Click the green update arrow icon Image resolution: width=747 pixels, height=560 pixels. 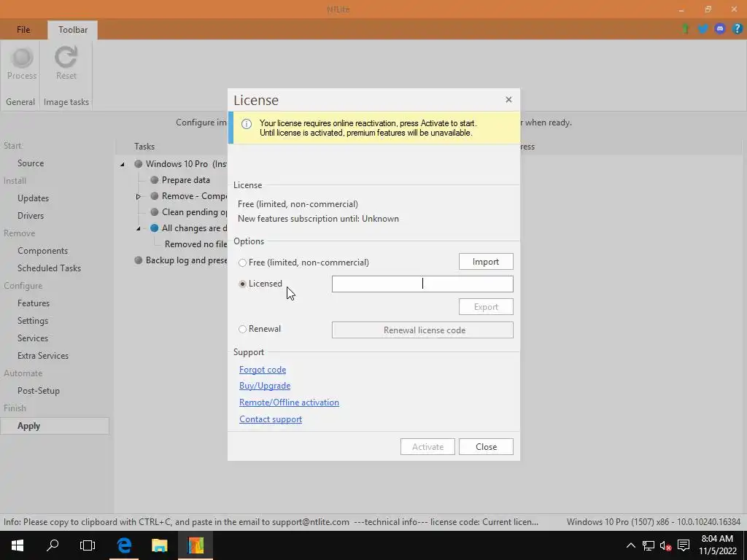[x=686, y=29]
